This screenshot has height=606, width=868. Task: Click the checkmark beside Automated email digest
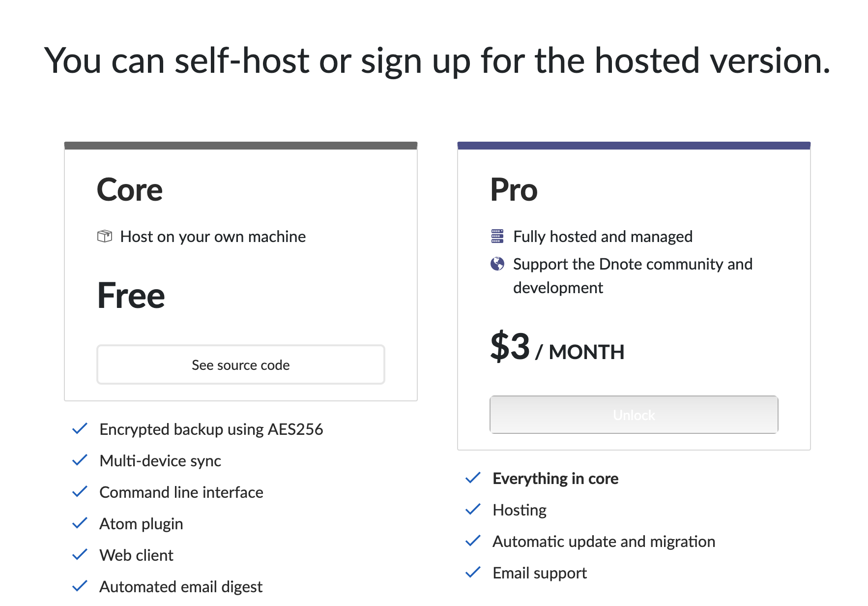pyautogui.click(x=80, y=586)
